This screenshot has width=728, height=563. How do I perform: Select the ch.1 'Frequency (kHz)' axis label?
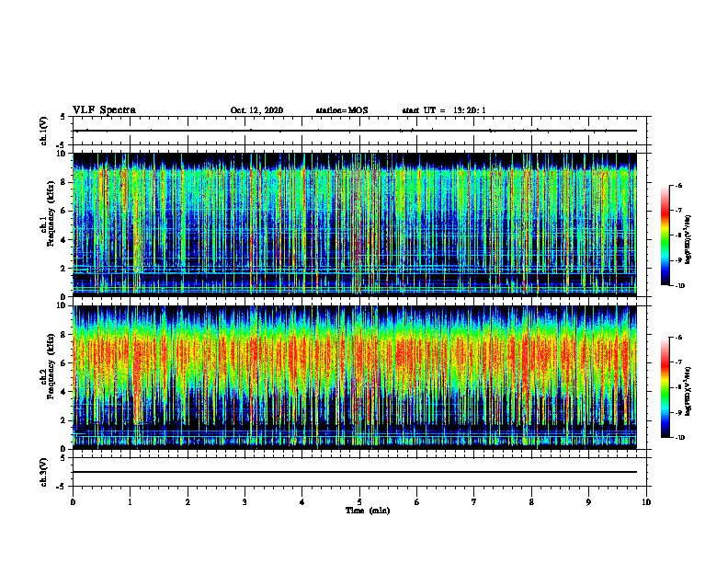coord(51,214)
